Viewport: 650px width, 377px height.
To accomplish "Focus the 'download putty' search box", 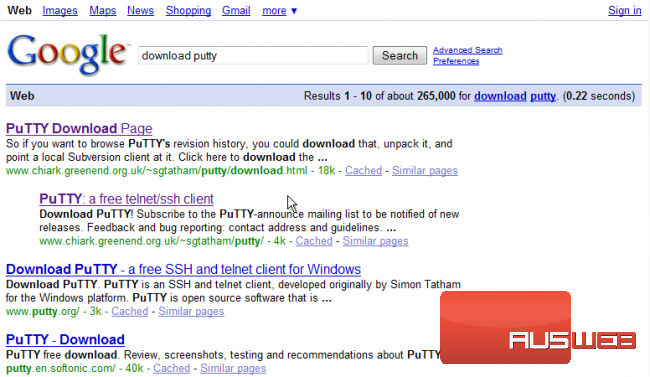I will pyautogui.click(x=253, y=56).
